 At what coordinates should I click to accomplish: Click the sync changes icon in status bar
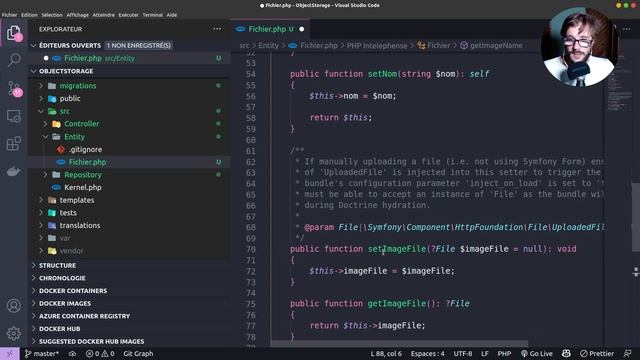(x=72, y=353)
